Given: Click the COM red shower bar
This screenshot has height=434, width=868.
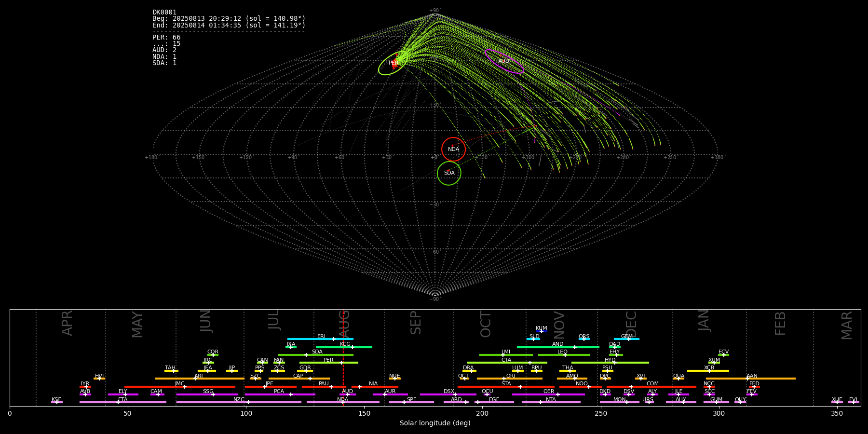Looking at the screenshot, I should [651, 387].
